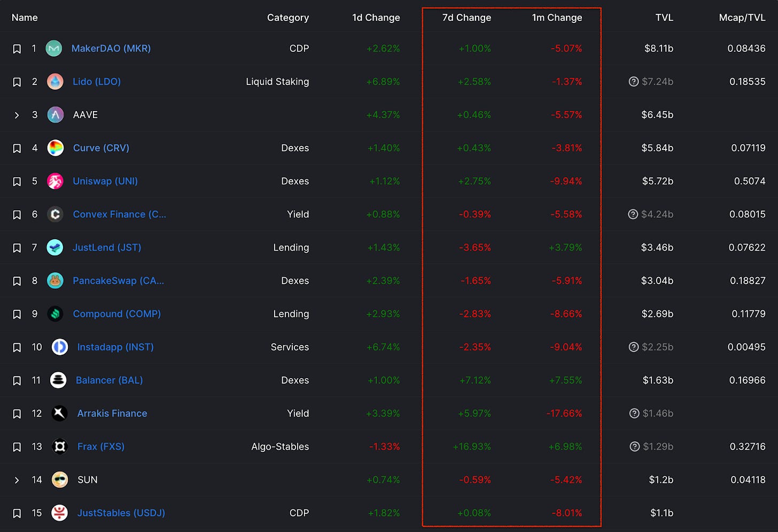Bookmark the Curve (CRV) row
Viewport: 778px width, 532px height.
17,148
